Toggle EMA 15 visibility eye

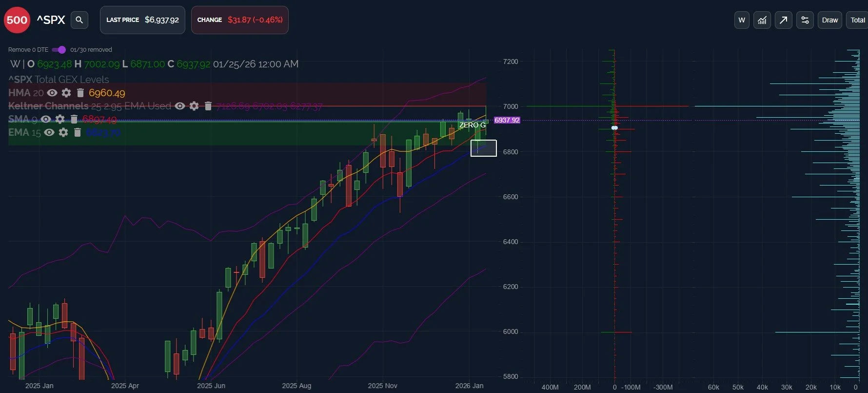(49, 132)
